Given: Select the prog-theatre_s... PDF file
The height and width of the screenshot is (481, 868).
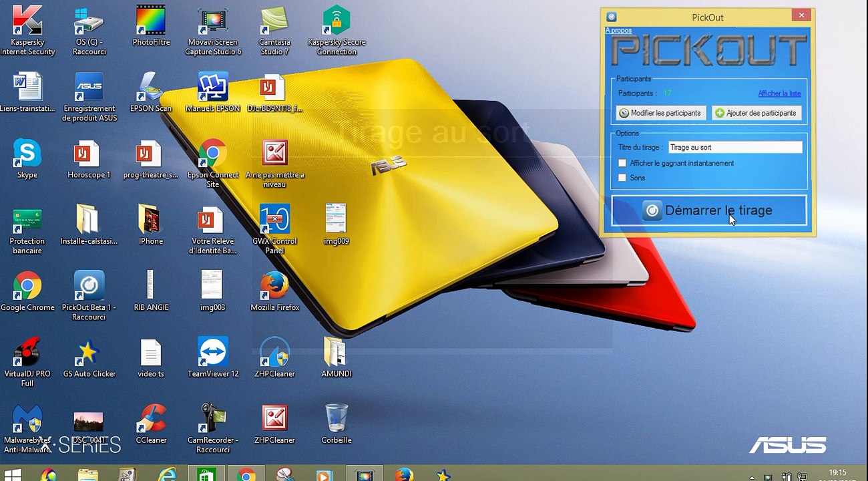Looking at the screenshot, I should (x=151, y=159).
